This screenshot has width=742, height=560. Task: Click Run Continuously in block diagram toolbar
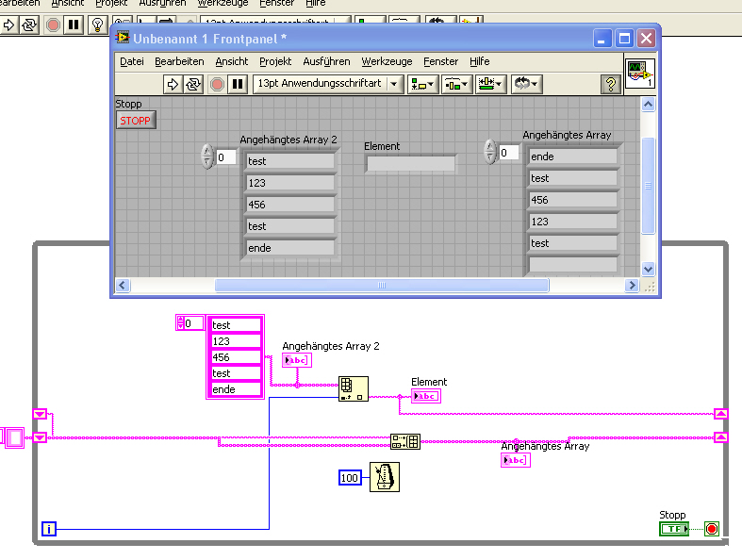pos(29,25)
